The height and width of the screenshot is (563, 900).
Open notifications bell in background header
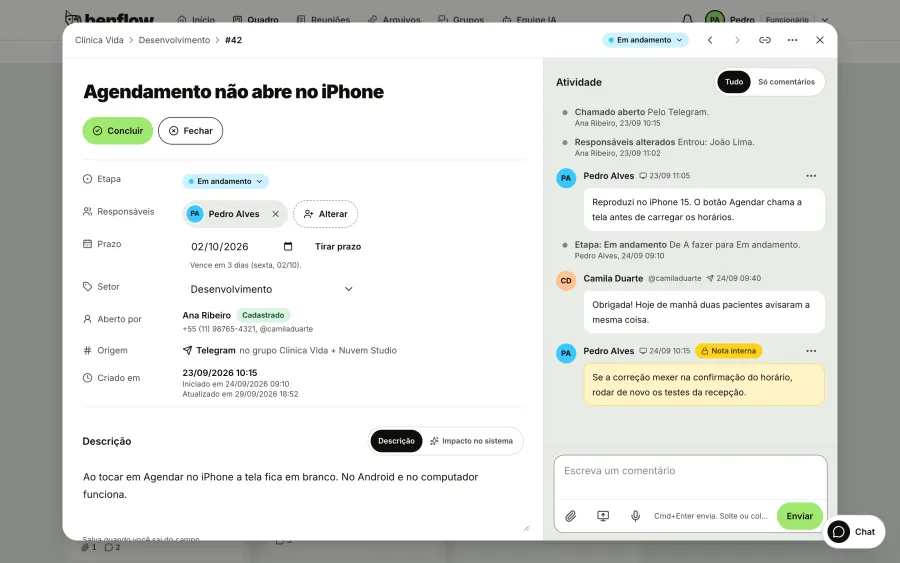coord(687,18)
